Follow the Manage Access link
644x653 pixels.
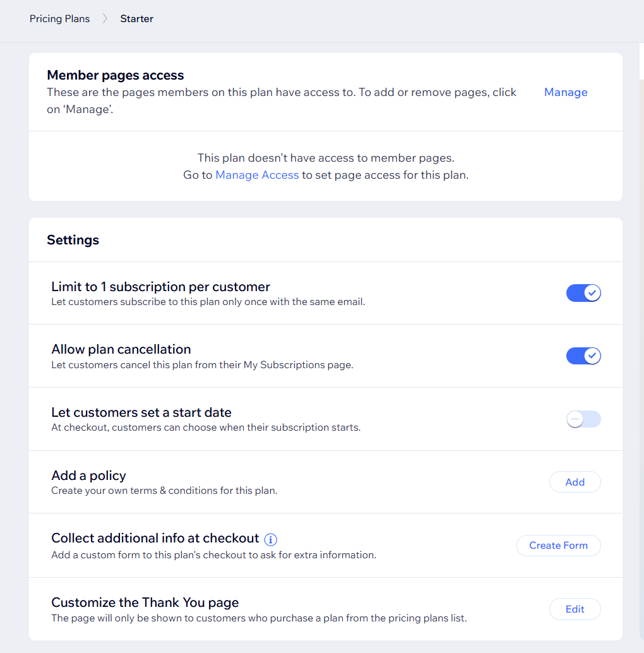point(257,175)
